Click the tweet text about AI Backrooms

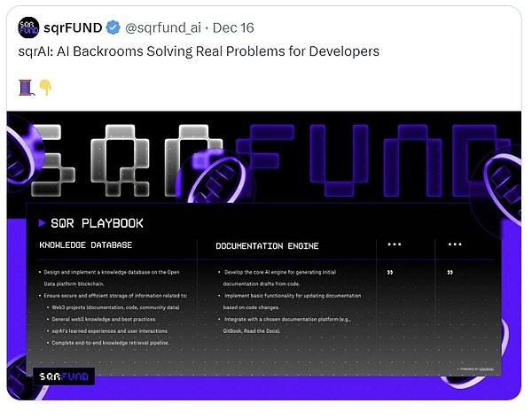(199, 51)
